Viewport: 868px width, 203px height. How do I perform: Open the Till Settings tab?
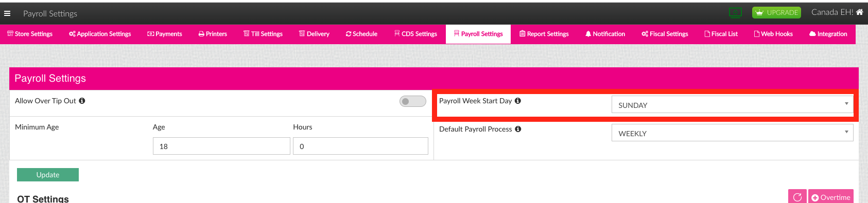point(263,34)
